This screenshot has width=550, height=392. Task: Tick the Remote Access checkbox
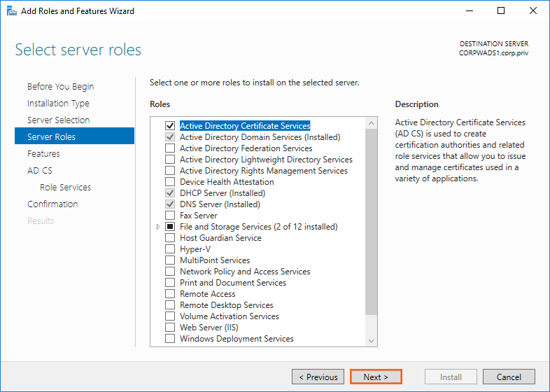pos(170,294)
